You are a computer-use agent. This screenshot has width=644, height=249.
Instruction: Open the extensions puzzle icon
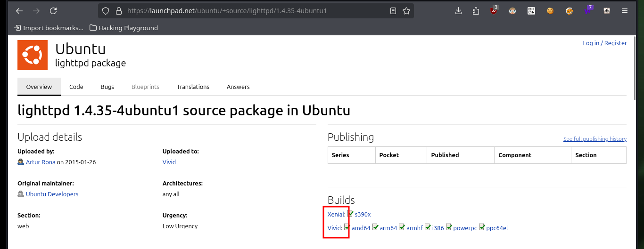click(476, 11)
